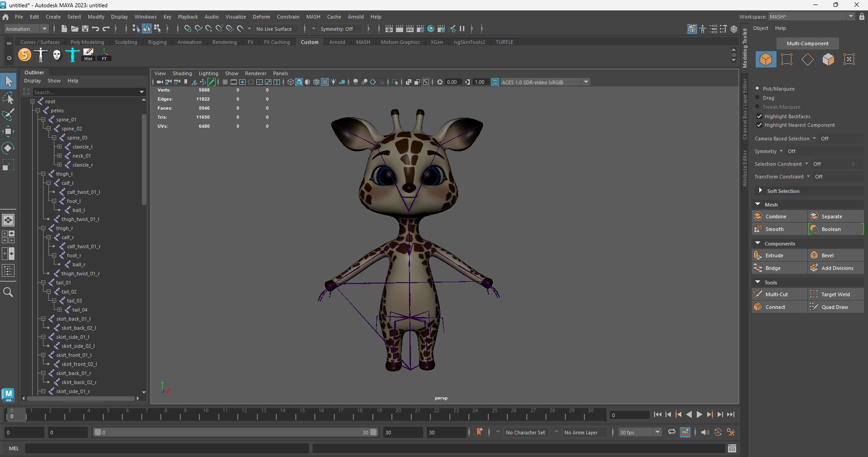Click the orange S shelf icon

pos(25,55)
